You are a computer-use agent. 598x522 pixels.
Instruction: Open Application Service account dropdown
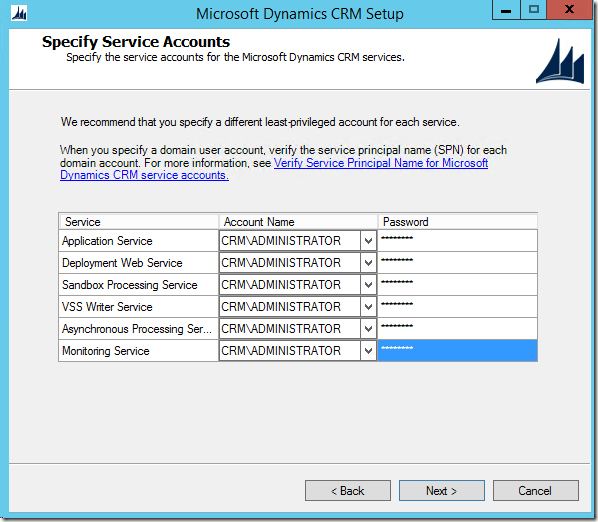[x=368, y=241]
